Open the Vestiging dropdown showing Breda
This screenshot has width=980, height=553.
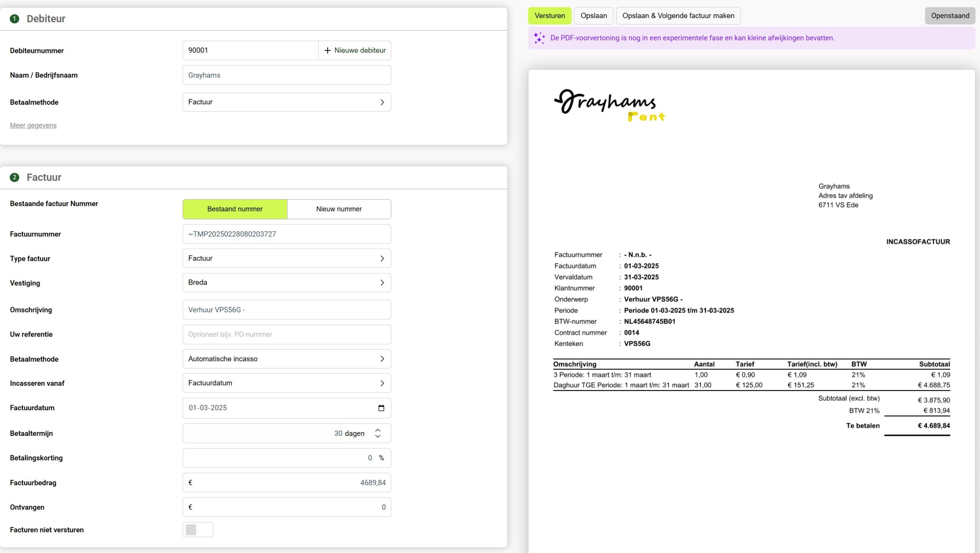tap(286, 283)
